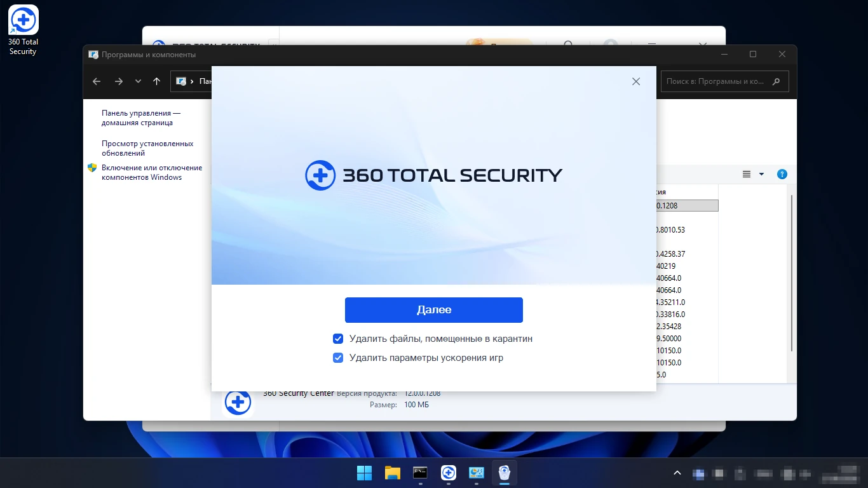Switch to 360 Total Security taskbar icon
Image resolution: width=868 pixels, height=488 pixels.
pos(449,473)
